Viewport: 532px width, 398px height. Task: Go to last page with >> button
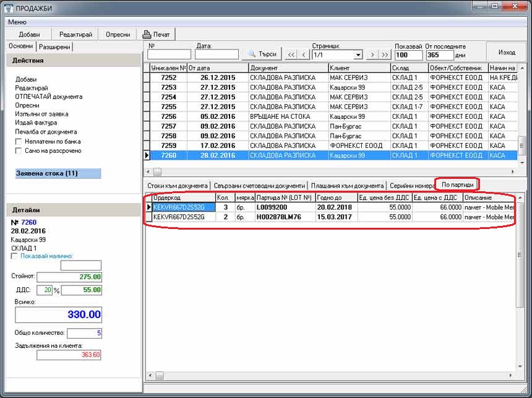coord(385,54)
